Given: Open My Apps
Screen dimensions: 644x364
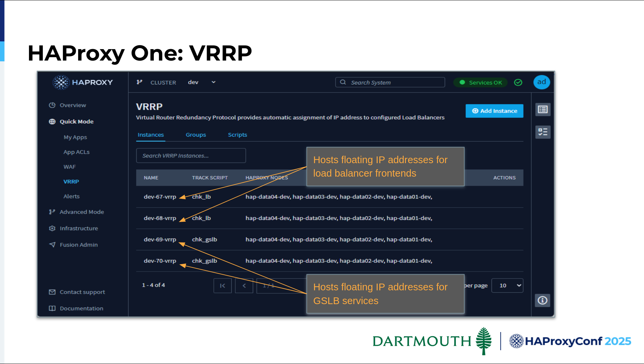Looking at the screenshot, I should [75, 137].
